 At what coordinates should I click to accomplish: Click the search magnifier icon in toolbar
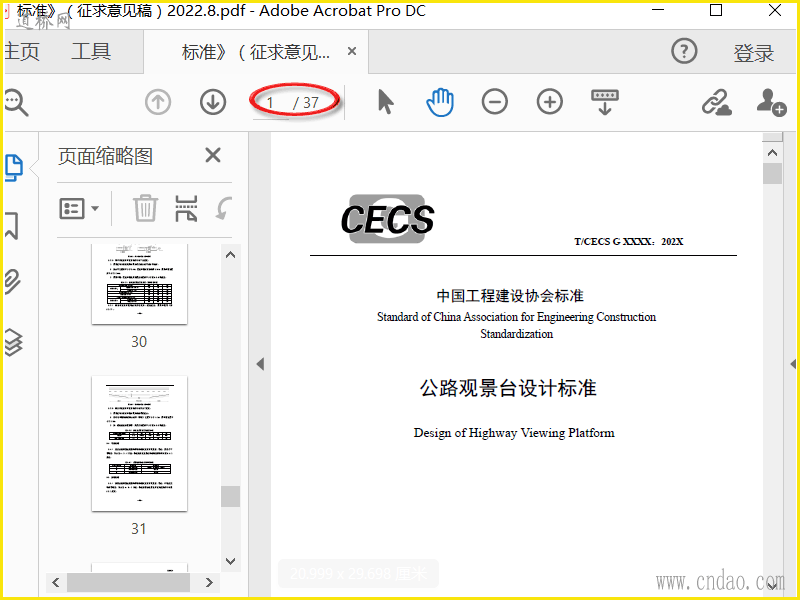coord(16,103)
